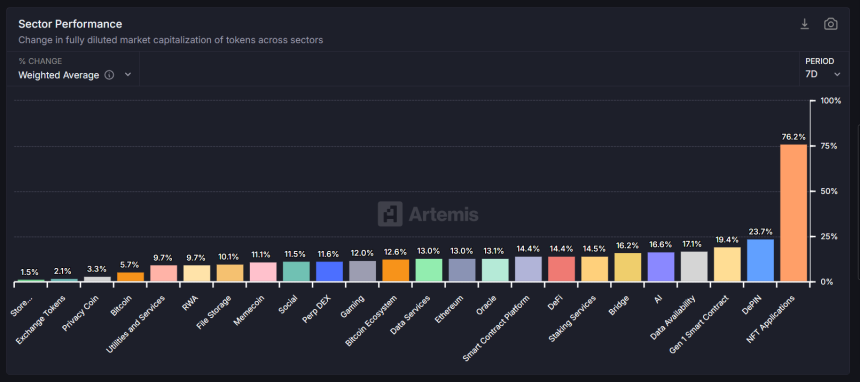Viewport: 860px width, 382px height.
Task: Click the AI sector bar
Action: 661,267
